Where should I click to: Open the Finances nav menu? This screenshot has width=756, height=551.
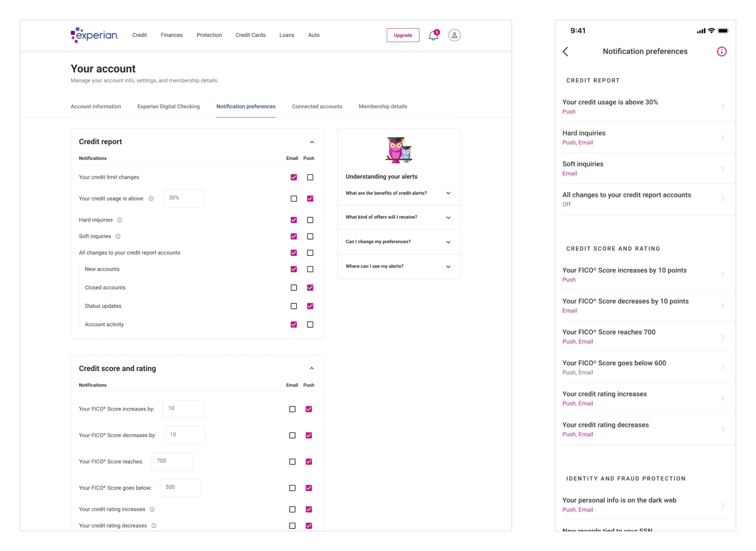coord(172,35)
